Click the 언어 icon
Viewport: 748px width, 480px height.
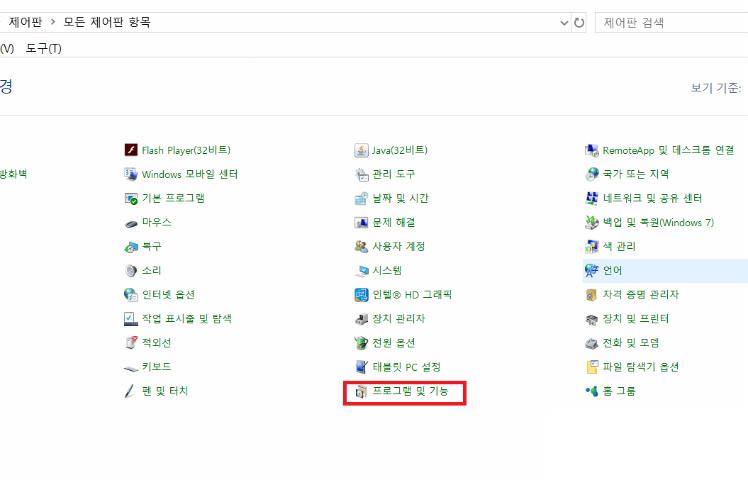point(592,271)
